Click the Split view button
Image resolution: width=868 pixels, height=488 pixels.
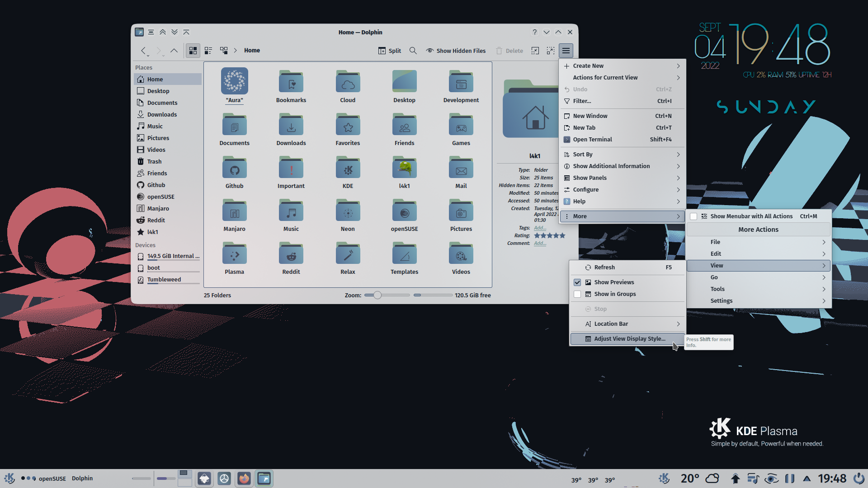(389, 51)
